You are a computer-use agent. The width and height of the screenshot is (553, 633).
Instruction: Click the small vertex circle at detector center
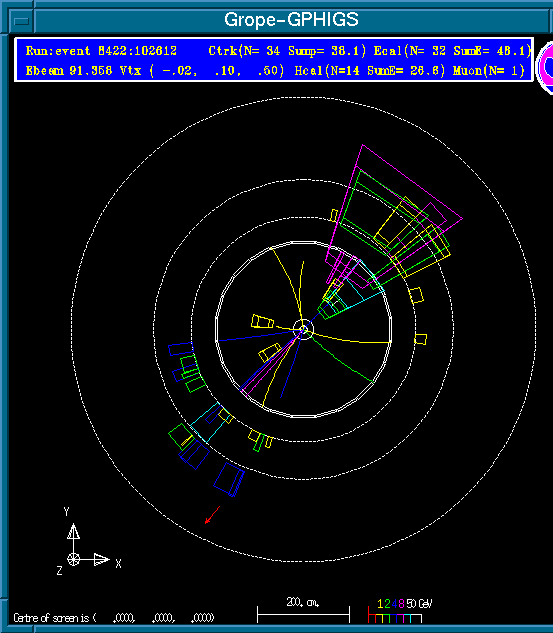point(304,329)
